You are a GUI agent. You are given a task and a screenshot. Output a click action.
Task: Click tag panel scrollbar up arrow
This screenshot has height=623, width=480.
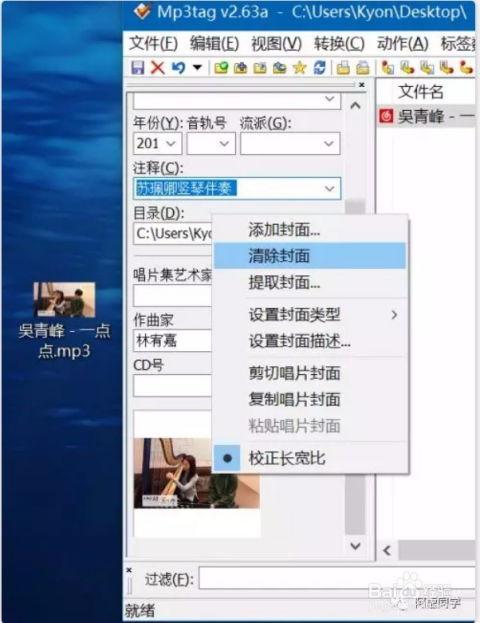[355, 106]
